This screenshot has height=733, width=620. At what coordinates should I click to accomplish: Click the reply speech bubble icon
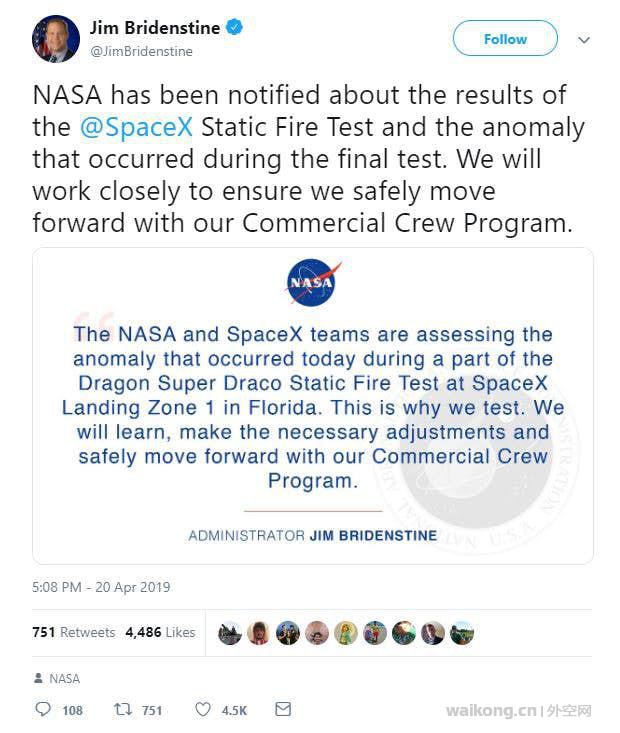click(x=43, y=709)
